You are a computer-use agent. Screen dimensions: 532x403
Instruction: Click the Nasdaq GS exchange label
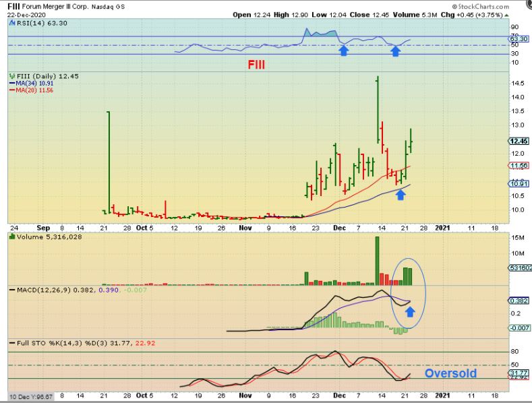108,7
